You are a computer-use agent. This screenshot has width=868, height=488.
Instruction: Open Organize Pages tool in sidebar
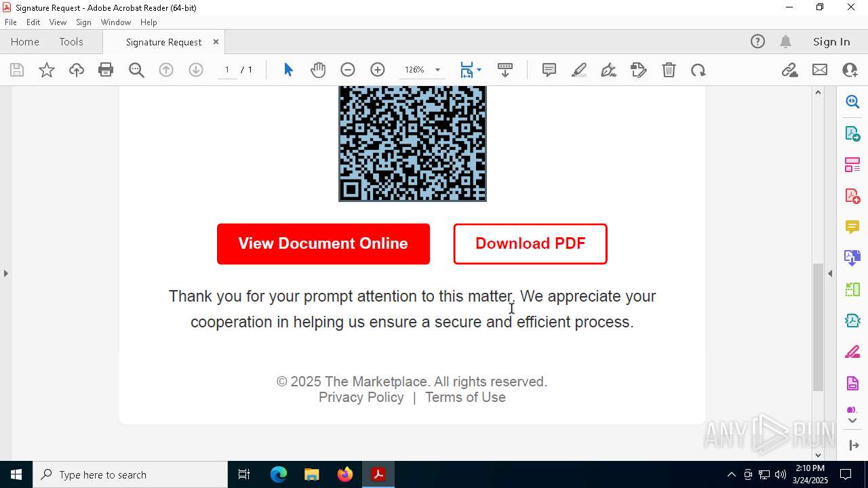pyautogui.click(x=852, y=165)
